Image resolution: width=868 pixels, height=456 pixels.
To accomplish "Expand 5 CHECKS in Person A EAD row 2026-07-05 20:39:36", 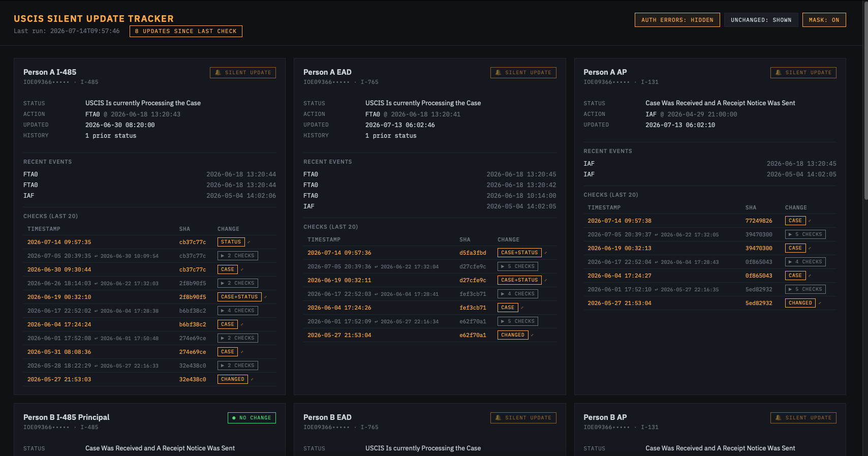I will 518,266.
